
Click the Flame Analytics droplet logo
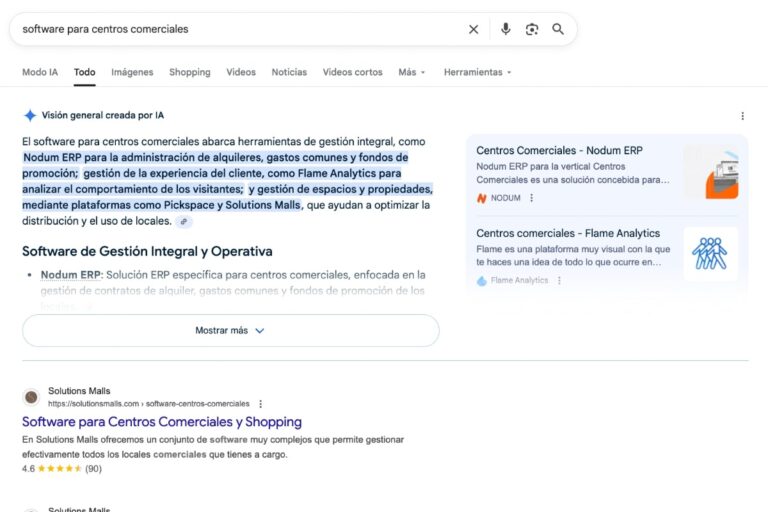[x=481, y=281]
